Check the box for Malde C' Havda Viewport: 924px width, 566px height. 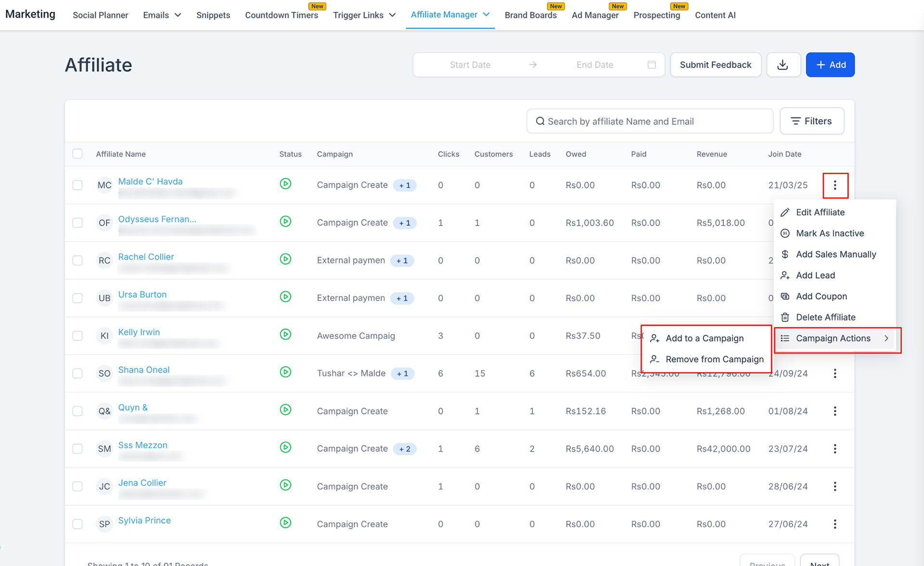coord(77,185)
